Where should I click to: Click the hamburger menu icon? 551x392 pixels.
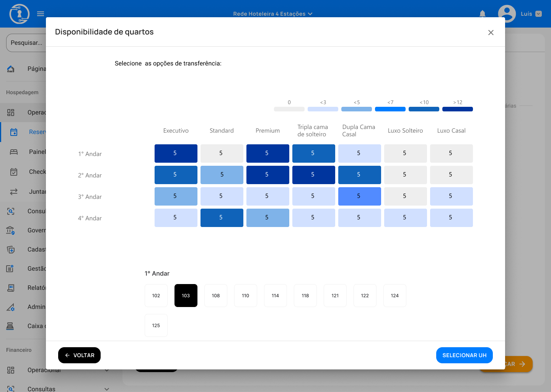41,14
